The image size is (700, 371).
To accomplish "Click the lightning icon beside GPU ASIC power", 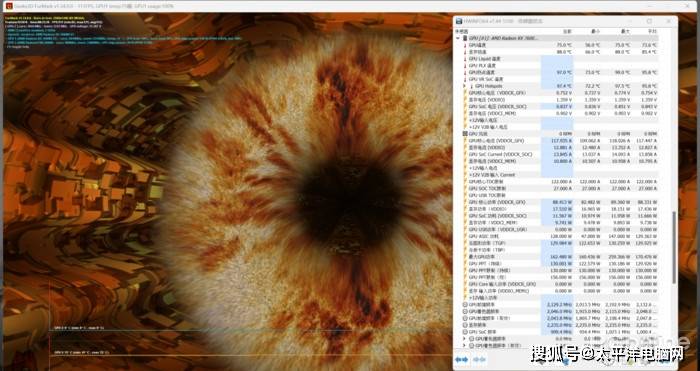I will click(x=465, y=236).
